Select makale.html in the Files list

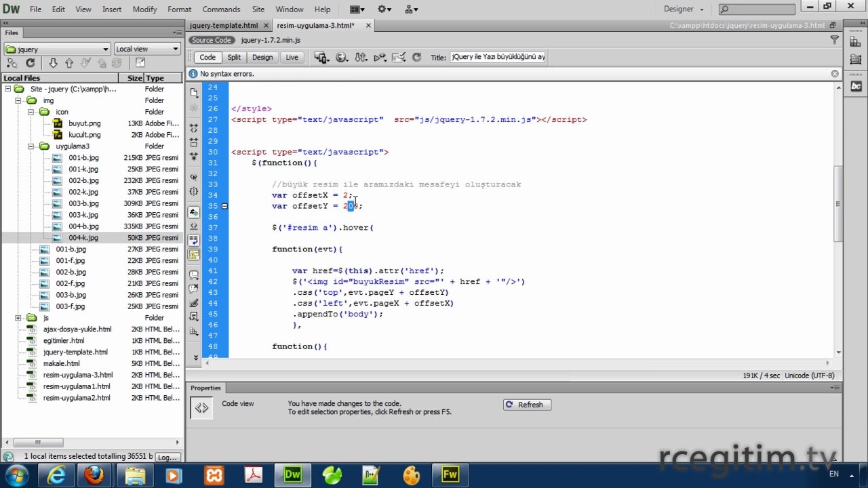coord(61,363)
